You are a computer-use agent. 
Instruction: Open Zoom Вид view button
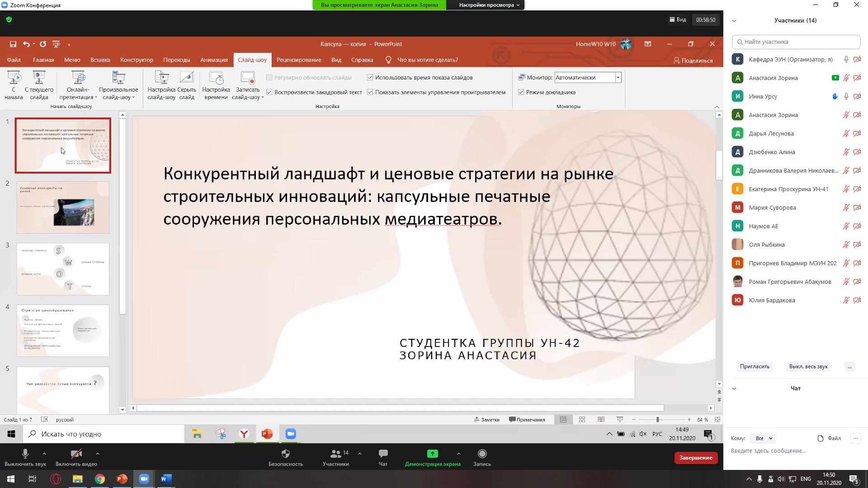click(x=678, y=19)
